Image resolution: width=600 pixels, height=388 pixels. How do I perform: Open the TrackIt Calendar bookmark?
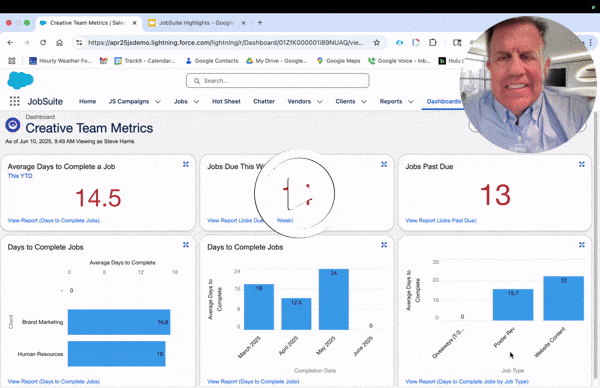[x=145, y=60]
